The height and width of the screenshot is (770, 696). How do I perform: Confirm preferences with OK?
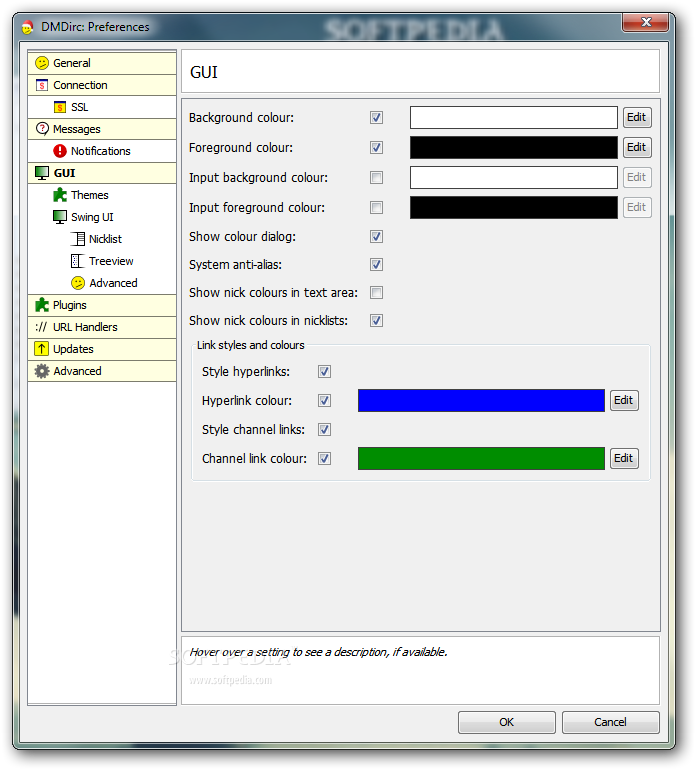(506, 722)
